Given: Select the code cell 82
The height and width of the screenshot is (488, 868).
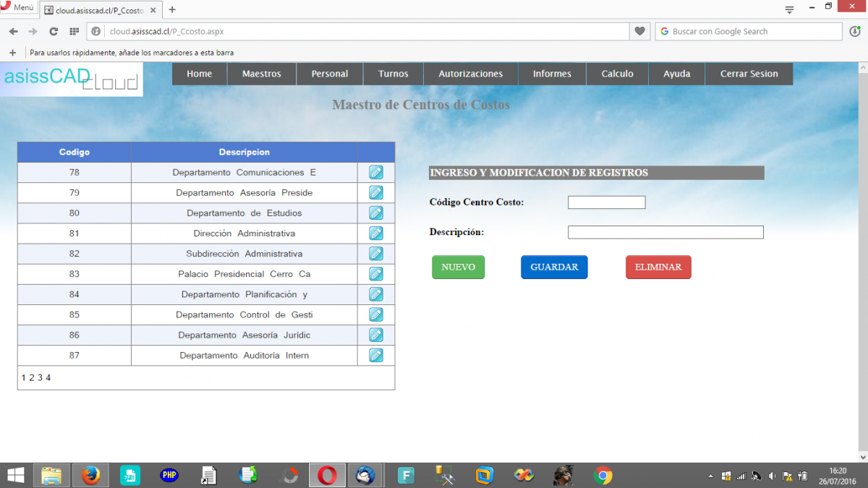Looking at the screenshot, I should pos(75,254).
